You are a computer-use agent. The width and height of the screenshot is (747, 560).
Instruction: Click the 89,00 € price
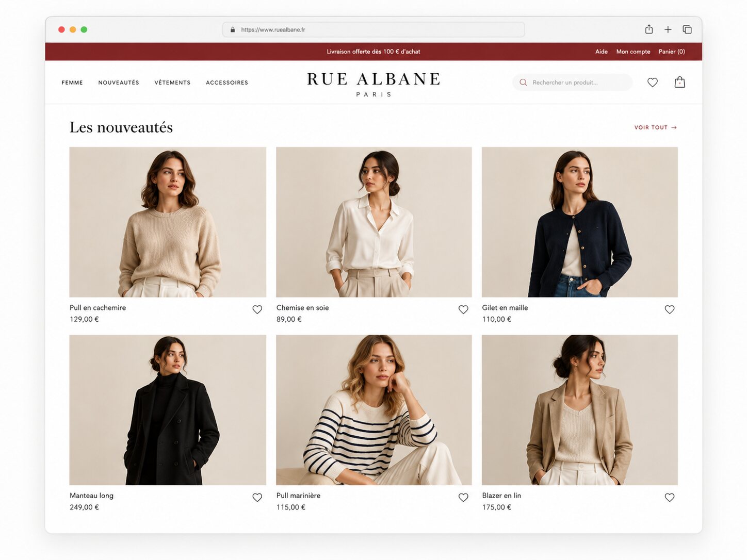(289, 320)
